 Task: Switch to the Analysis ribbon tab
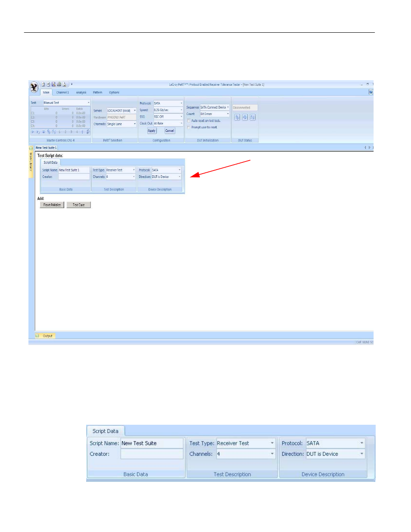click(81, 93)
